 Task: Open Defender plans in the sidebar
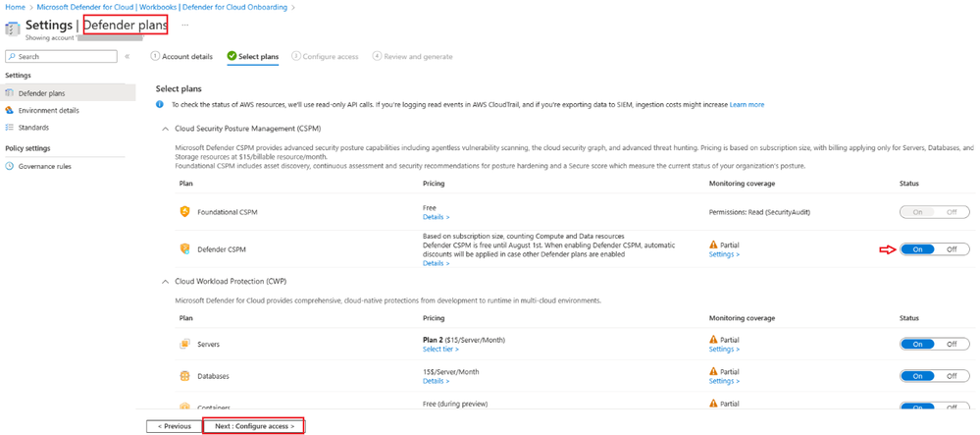68,93
